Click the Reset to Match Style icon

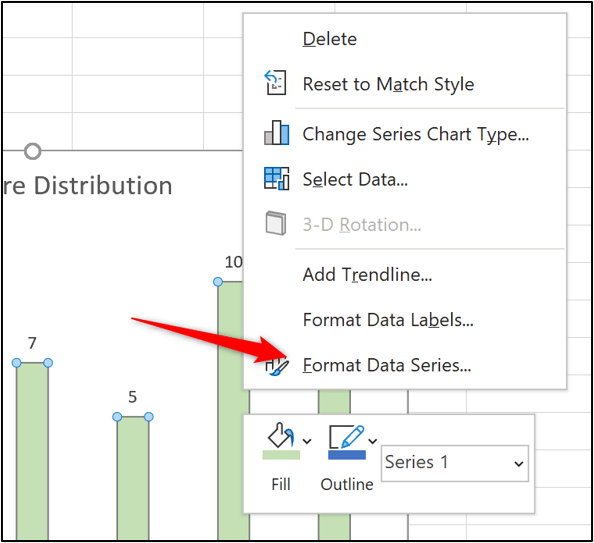click(275, 82)
